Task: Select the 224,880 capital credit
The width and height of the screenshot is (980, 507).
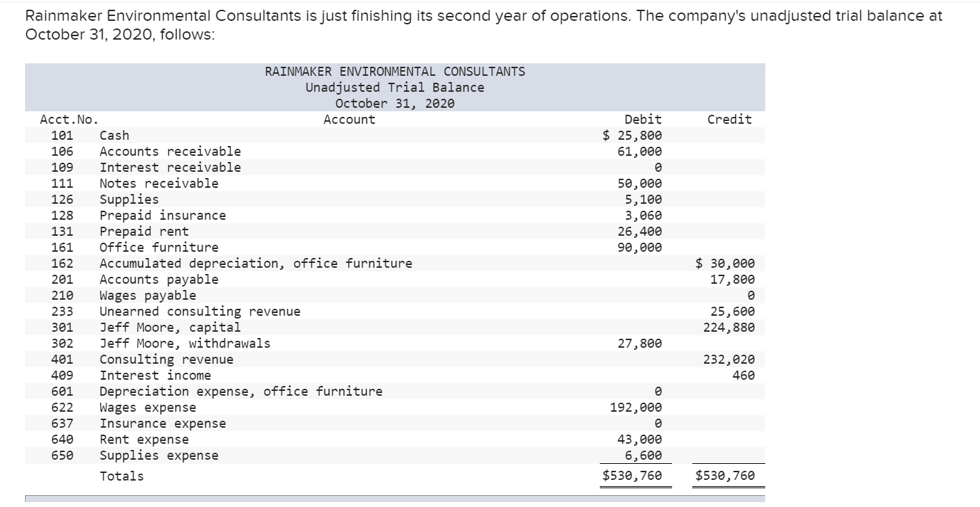Action: click(728, 327)
